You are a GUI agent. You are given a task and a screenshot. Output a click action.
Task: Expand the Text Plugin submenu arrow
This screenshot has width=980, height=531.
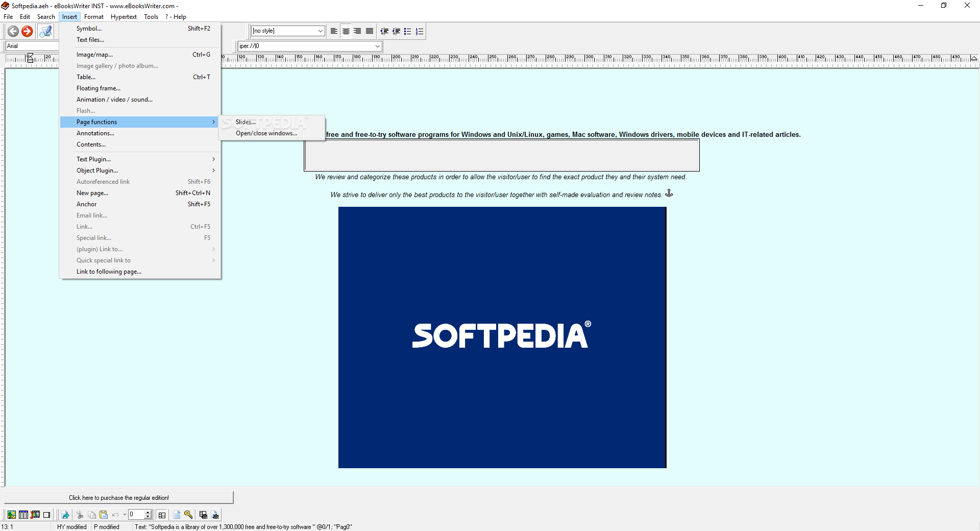(213, 159)
